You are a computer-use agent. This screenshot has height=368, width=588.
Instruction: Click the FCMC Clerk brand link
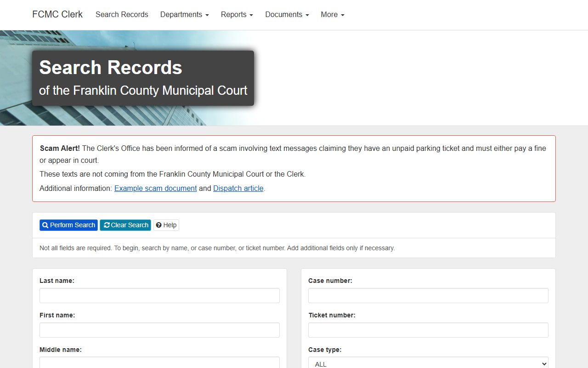pyautogui.click(x=57, y=15)
